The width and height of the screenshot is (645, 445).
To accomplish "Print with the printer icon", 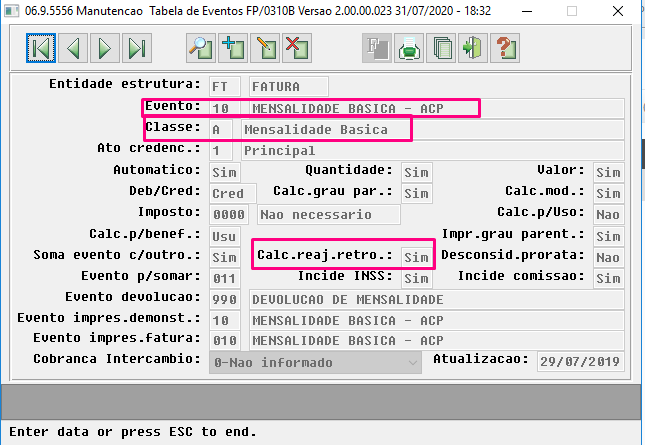I will coord(409,48).
